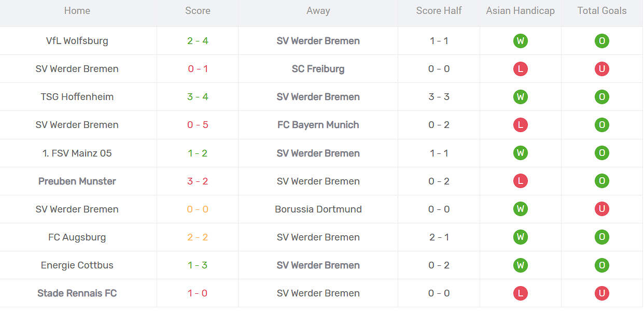Click the W handicap badge in Energie Cottbus row
The height and width of the screenshot is (313, 644).
(x=520, y=265)
